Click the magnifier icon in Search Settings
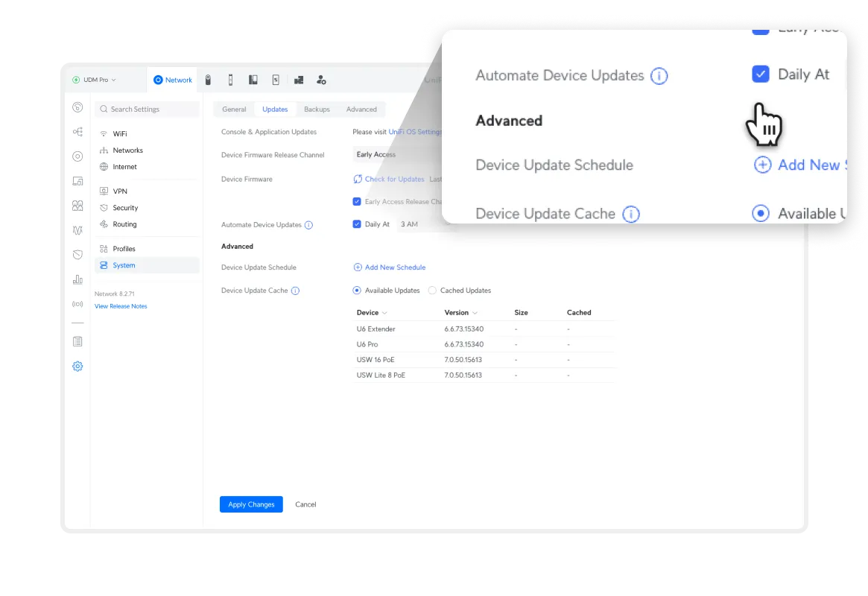The height and width of the screenshot is (596, 868). (104, 109)
